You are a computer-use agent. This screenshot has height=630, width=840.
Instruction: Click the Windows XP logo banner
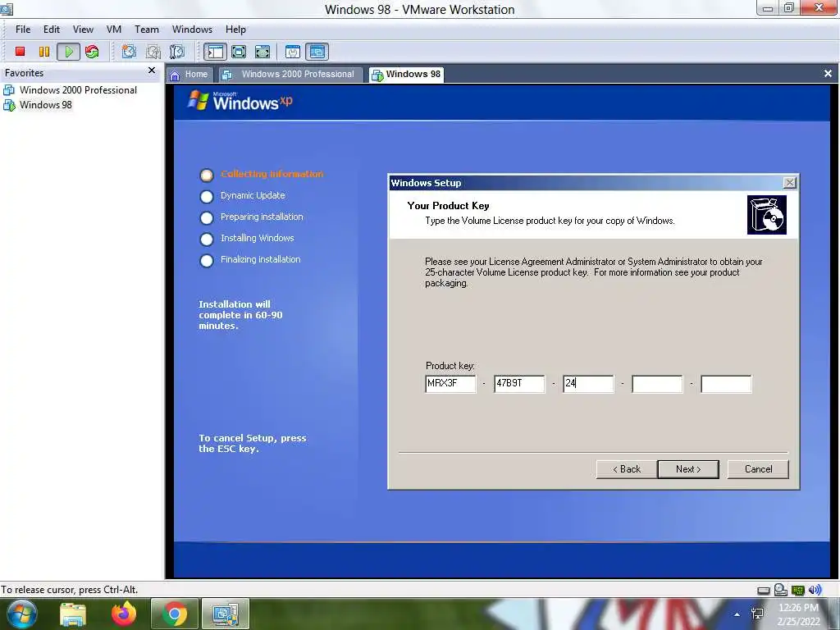click(x=240, y=101)
